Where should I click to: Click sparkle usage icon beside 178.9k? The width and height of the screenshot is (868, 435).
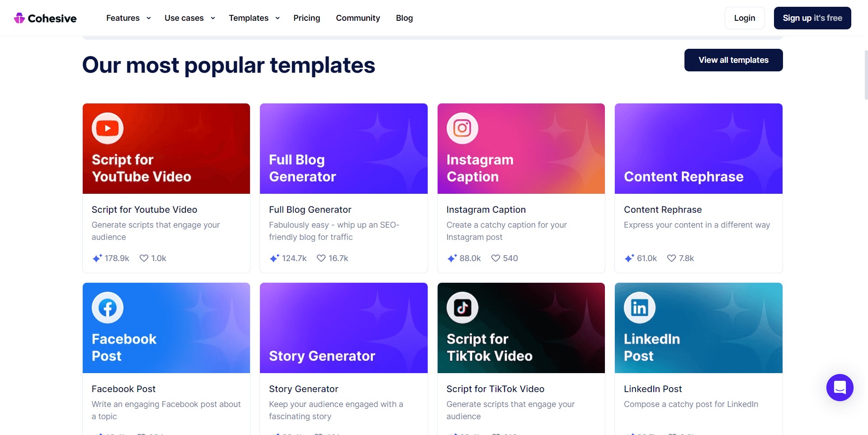pos(97,258)
